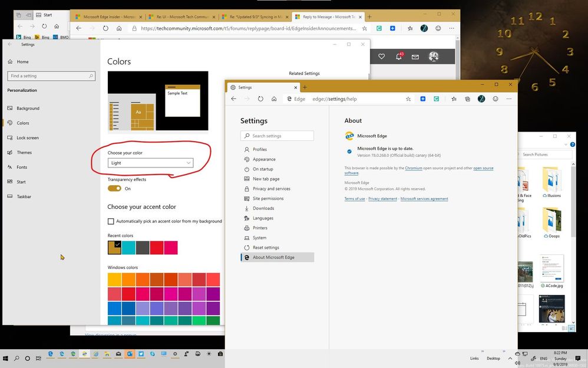Select the dark gray recent color swatch
The height and width of the screenshot is (368, 588).
(x=143, y=248)
